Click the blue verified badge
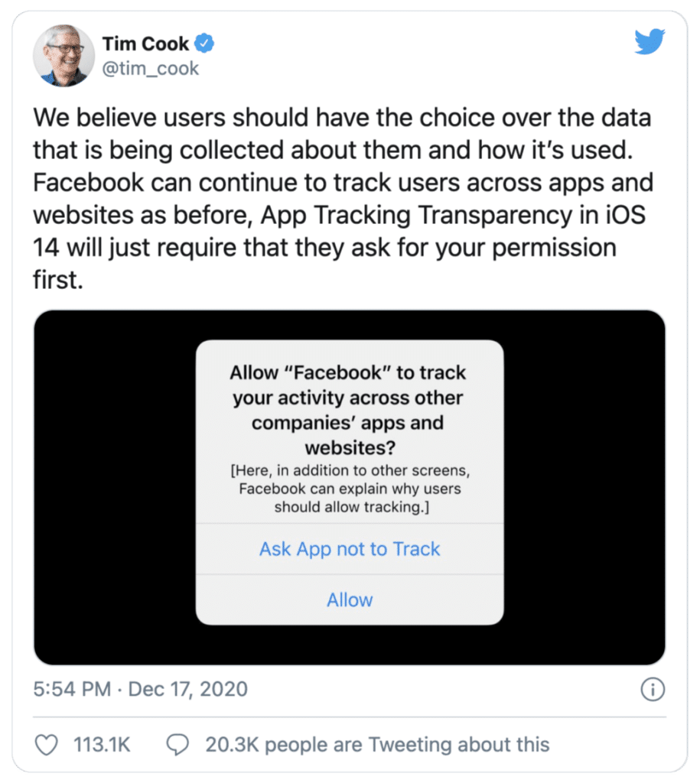 203,44
